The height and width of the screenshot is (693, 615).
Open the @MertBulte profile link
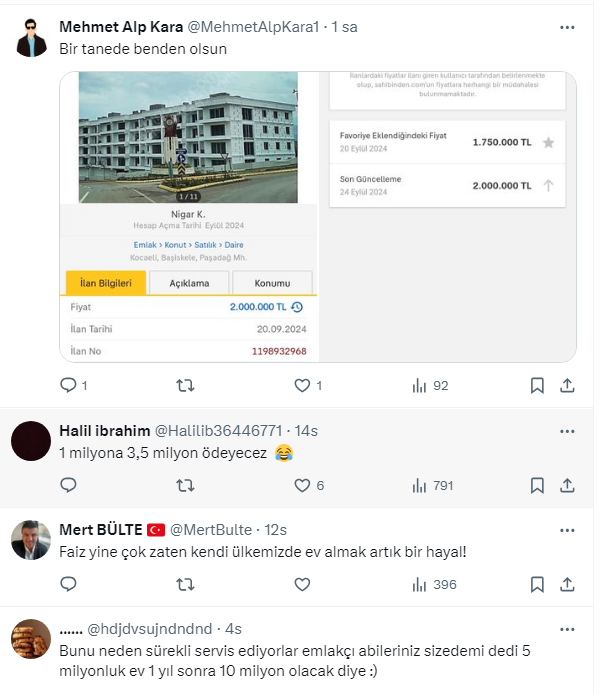[211, 530]
